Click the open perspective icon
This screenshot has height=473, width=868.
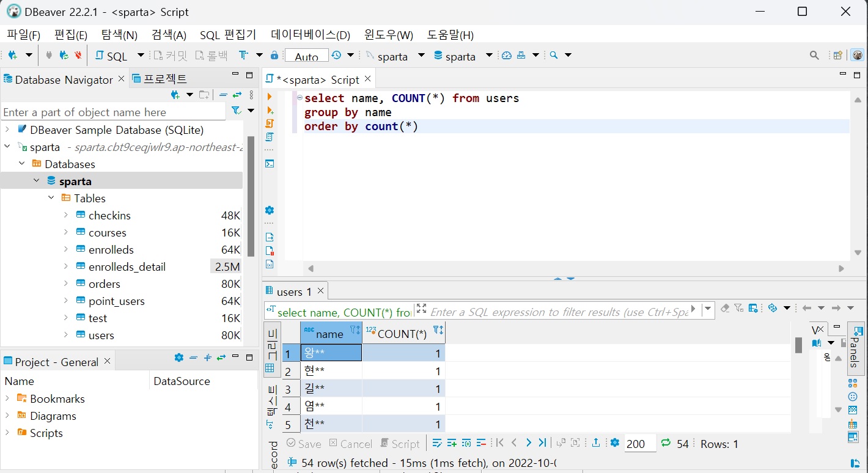(x=838, y=55)
